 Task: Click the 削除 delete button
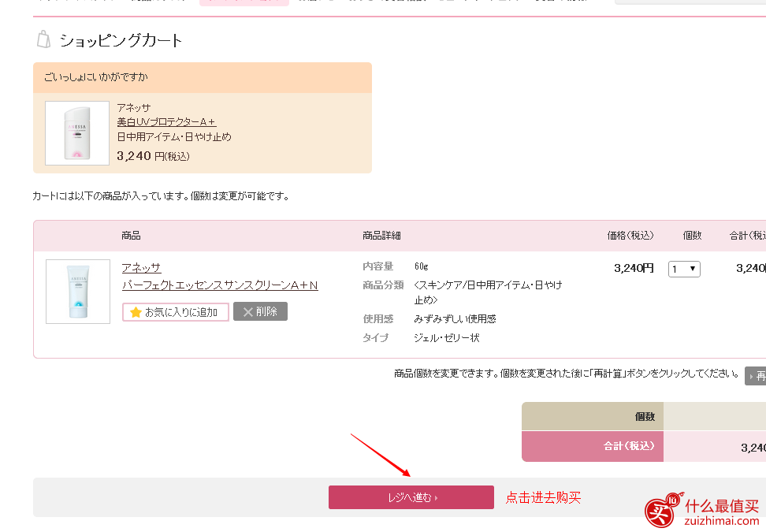(260, 311)
